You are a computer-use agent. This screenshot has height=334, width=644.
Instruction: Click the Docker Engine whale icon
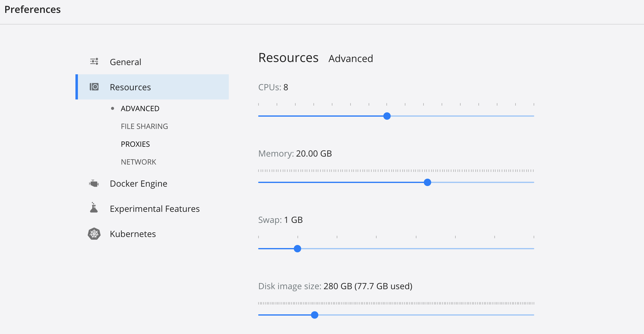[94, 183]
